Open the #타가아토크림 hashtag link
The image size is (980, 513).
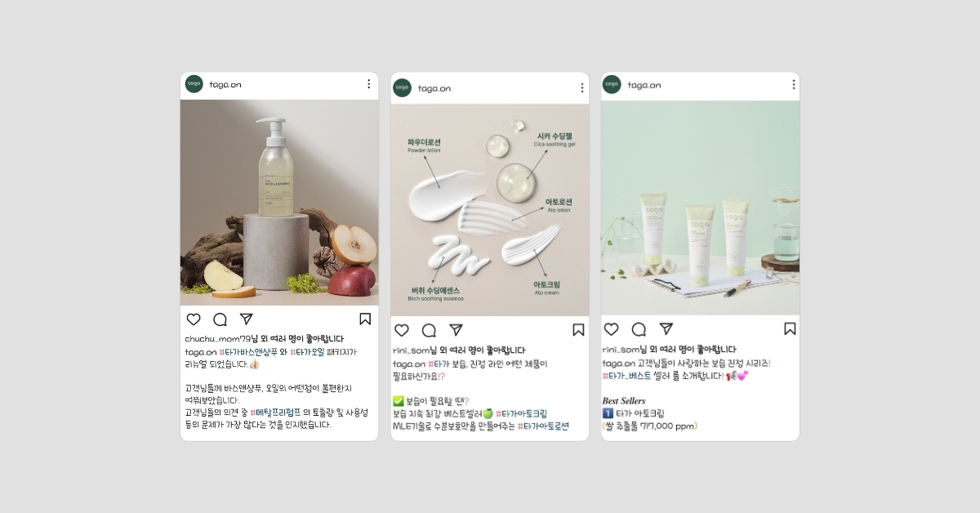click(x=521, y=414)
